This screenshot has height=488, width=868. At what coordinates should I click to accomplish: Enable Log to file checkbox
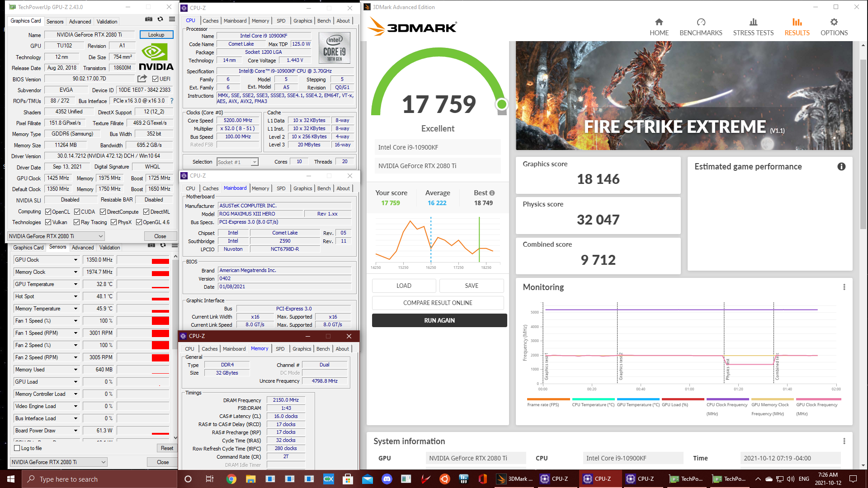[17, 448]
